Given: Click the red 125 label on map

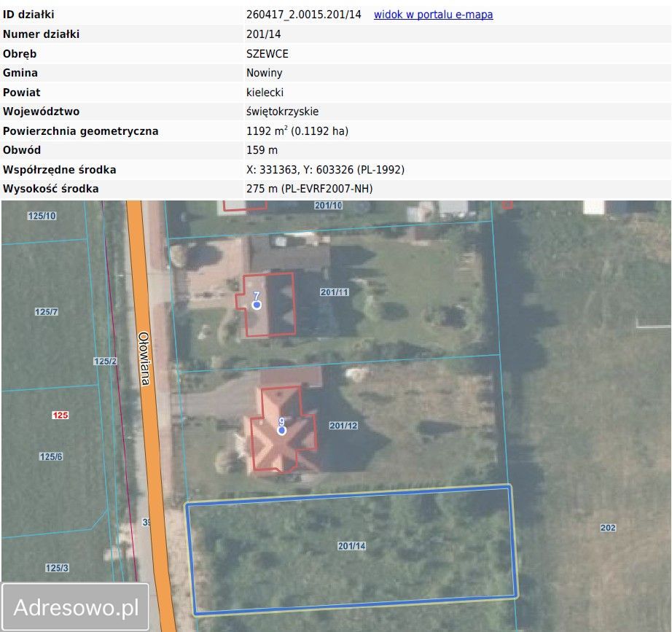Looking at the screenshot, I should (60, 415).
